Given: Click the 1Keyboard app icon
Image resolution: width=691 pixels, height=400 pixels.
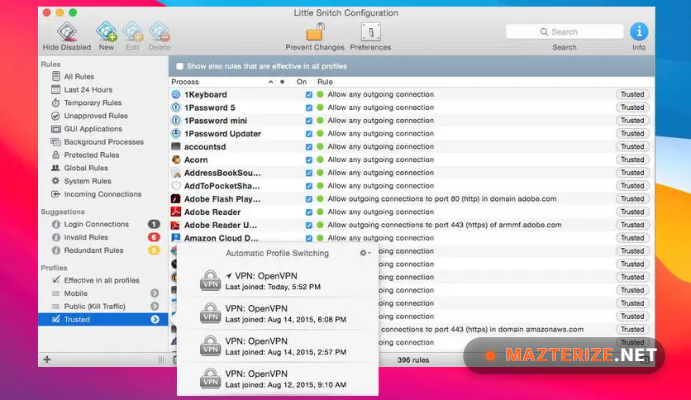Looking at the screenshot, I should click(x=176, y=94).
